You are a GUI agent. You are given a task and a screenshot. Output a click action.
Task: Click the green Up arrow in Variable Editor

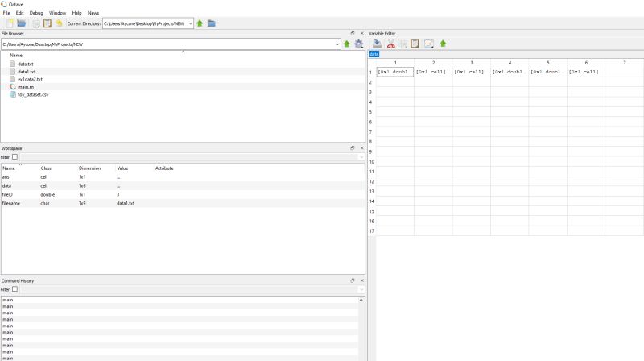point(443,44)
